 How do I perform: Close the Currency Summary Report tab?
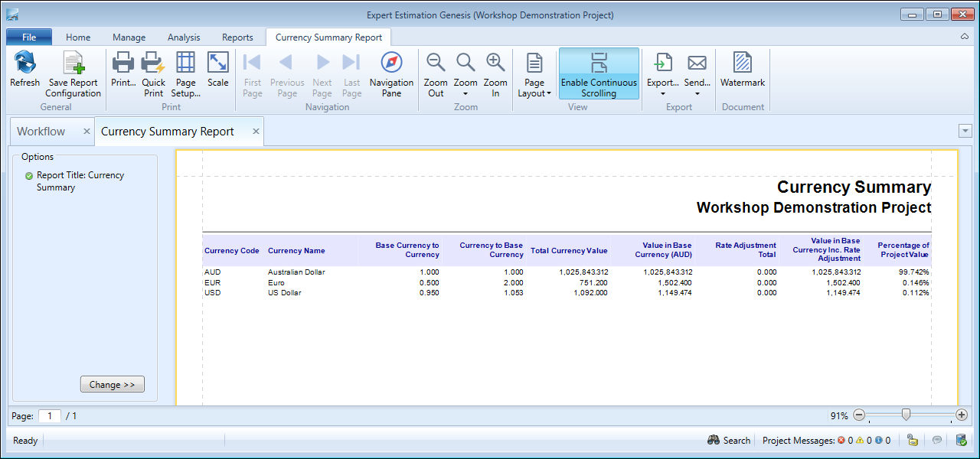[x=256, y=132]
